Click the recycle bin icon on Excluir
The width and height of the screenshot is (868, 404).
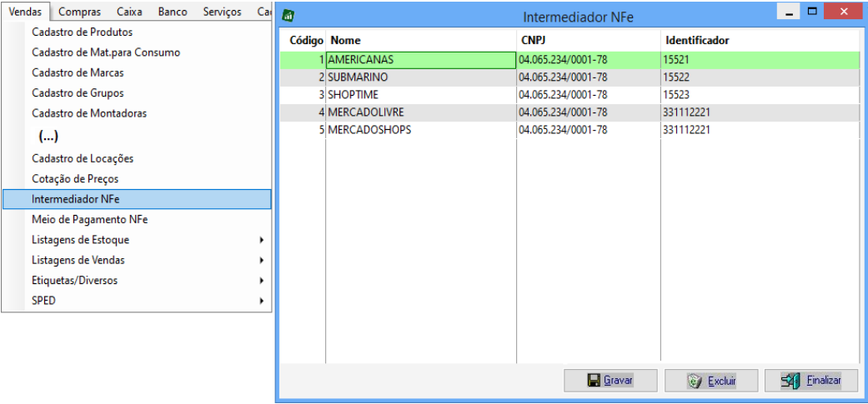click(695, 380)
